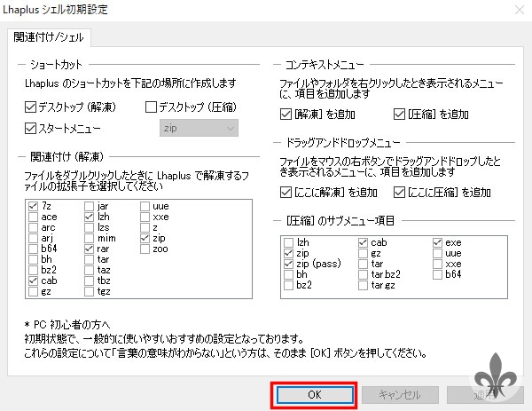This screenshot has width=532, height=411.
Task: Check zoo extension association
Action: coord(145,249)
